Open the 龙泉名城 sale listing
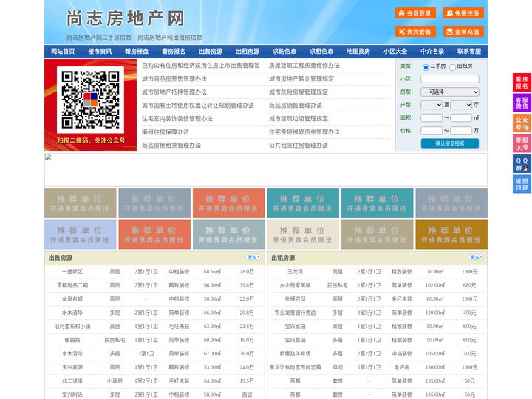The height and width of the screenshot is (399, 532). (72, 299)
